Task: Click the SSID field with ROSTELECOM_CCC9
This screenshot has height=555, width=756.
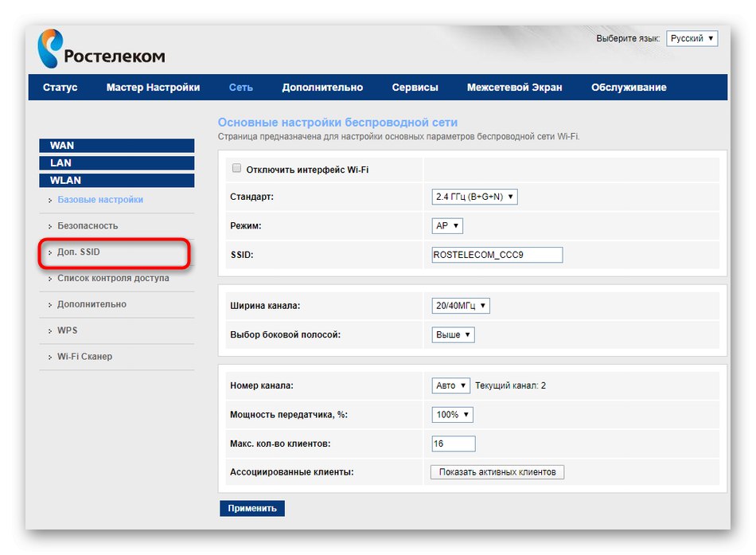Action: click(497, 255)
